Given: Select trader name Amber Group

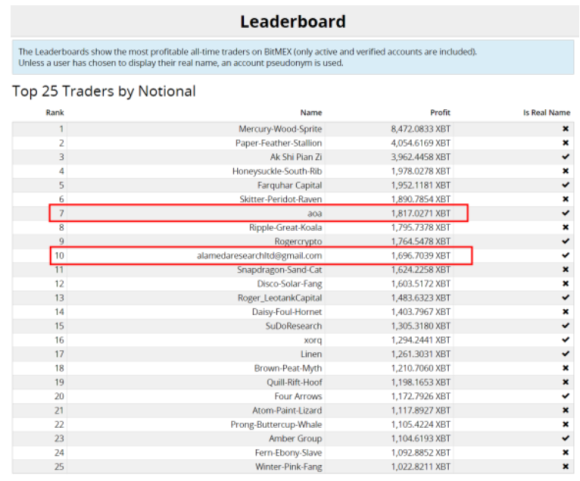Looking at the screenshot, I should 295,438.
